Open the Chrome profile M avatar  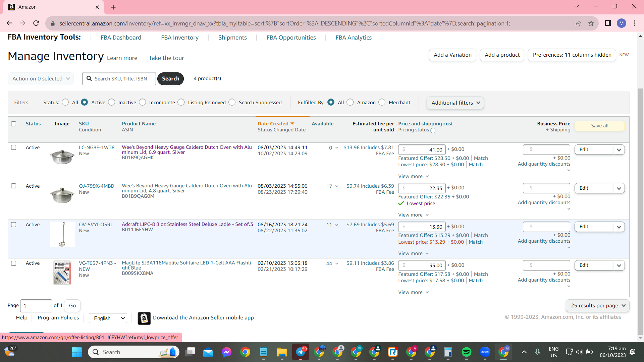[x=622, y=23]
